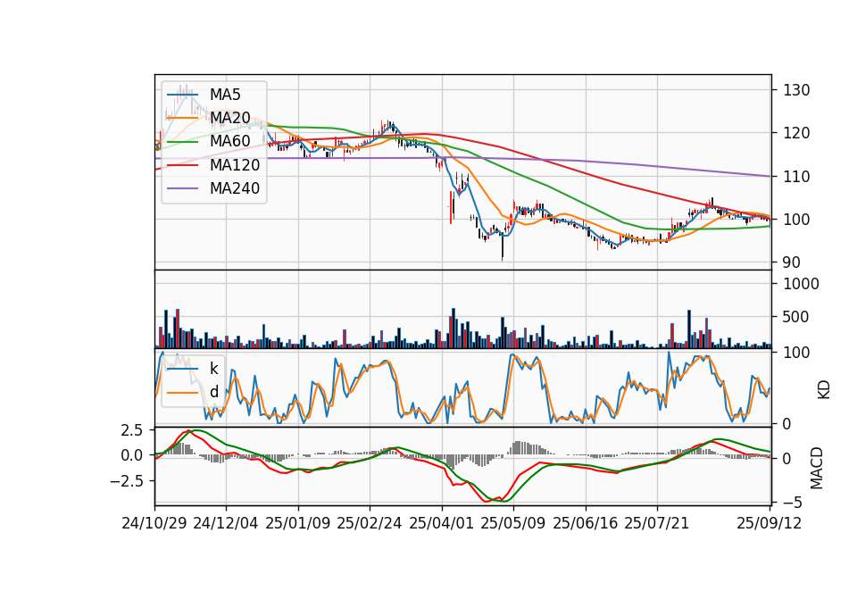Click the MA120 legend label
This screenshot has width=857, height=616.
coord(235,165)
